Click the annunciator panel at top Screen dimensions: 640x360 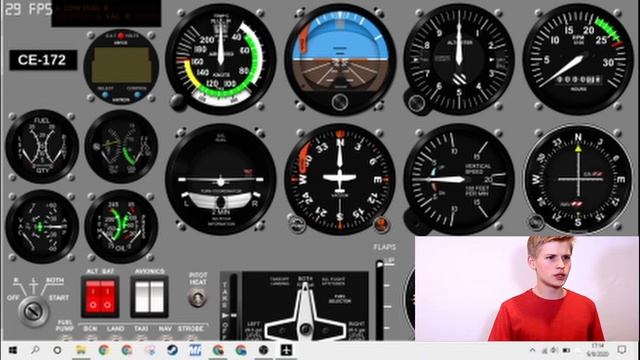(106, 13)
